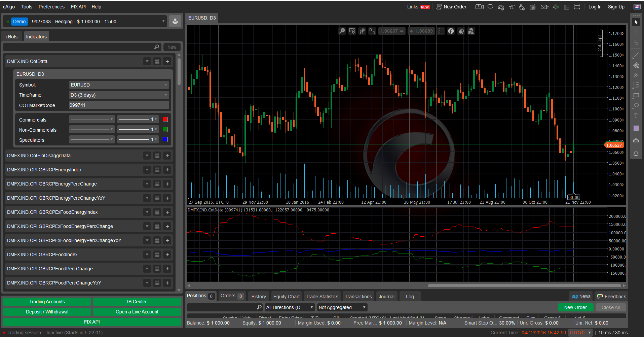Click the chart zoom magnifier icon
The image size is (644, 337).
[342, 31]
